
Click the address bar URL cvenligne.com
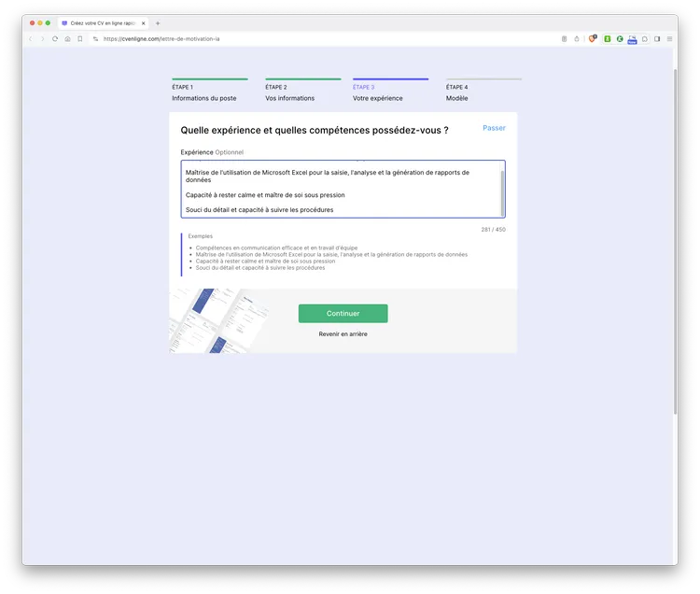[x=161, y=39]
